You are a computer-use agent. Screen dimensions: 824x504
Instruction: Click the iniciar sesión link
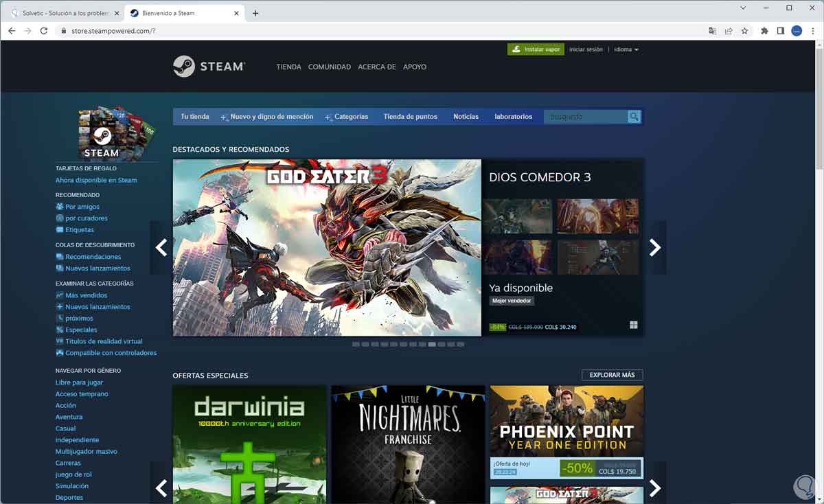tap(586, 49)
